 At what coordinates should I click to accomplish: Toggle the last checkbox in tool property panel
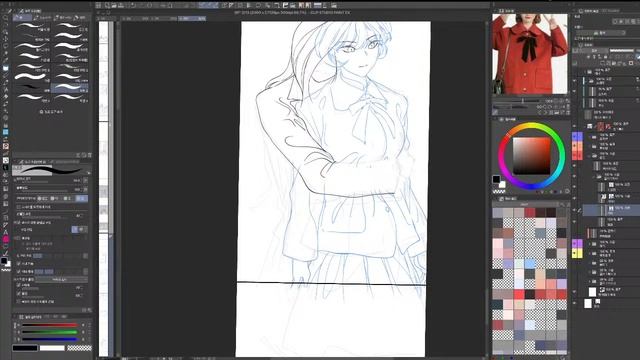[18, 302]
